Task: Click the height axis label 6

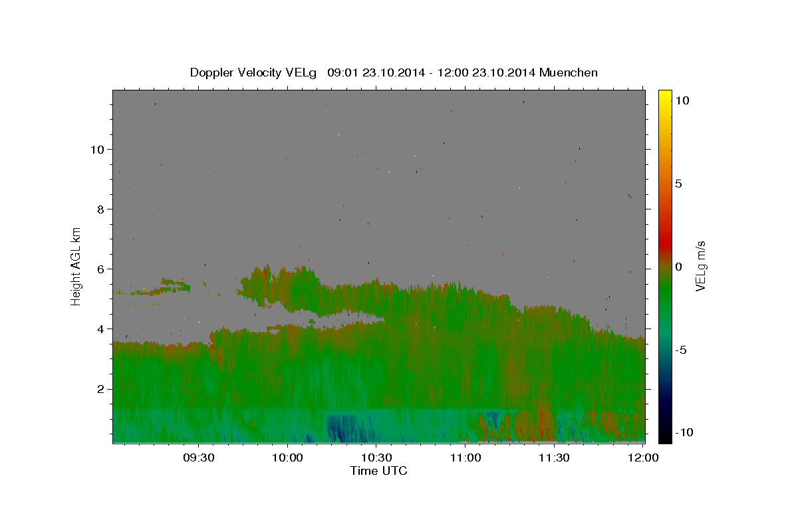Action: tap(100, 269)
